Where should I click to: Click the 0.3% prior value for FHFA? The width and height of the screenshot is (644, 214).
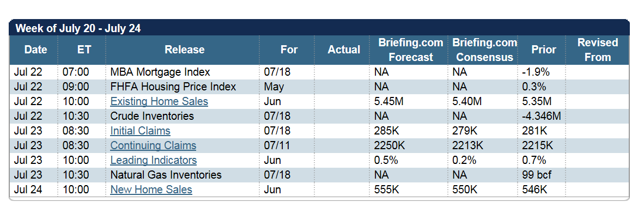[534, 87]
